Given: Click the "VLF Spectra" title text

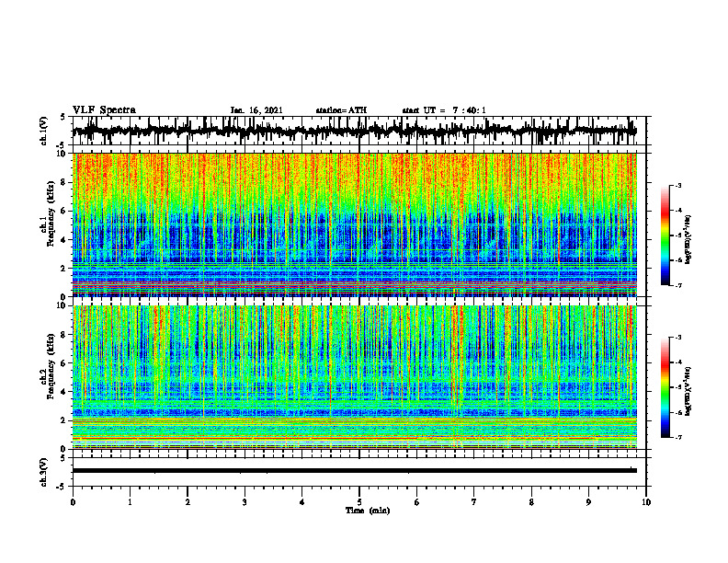Looking at the screenshot, I should click(104, 110).
